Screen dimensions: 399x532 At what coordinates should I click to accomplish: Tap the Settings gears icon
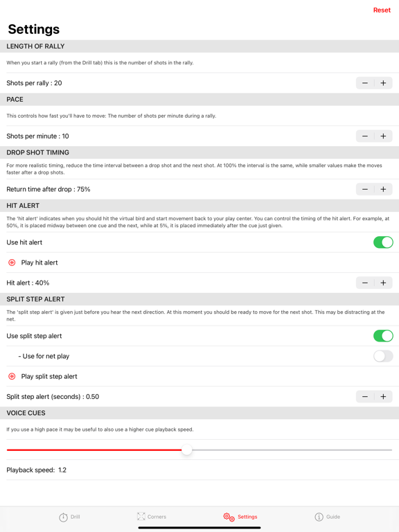point(229,517)
